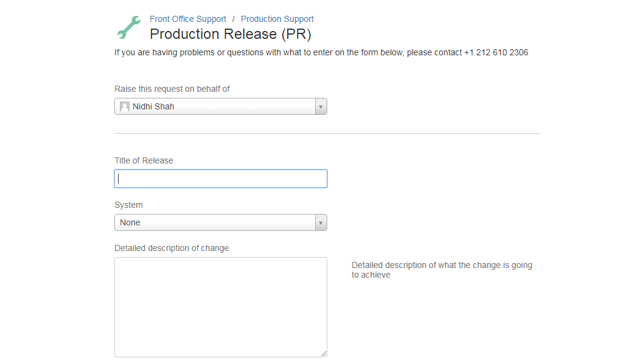Image resolution: width=629 pixels, height=364 pixels.
Task: Click the System field label
Action: pos(128,205)
